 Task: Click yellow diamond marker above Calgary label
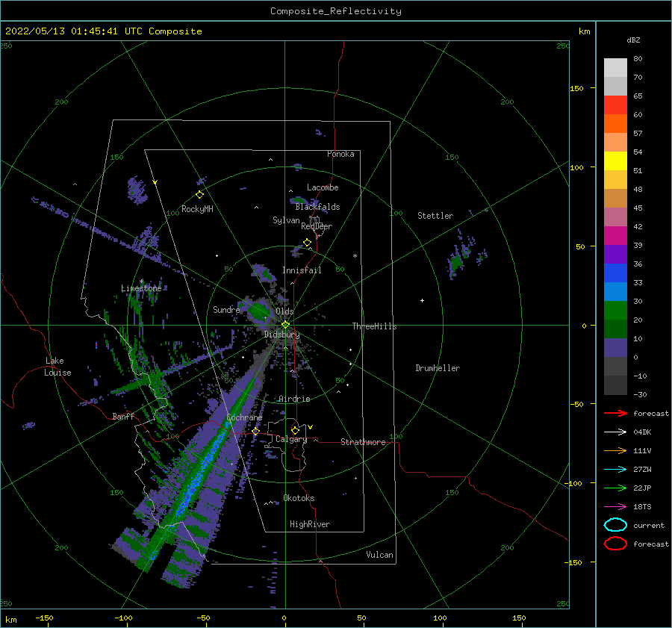coord(295,430)
